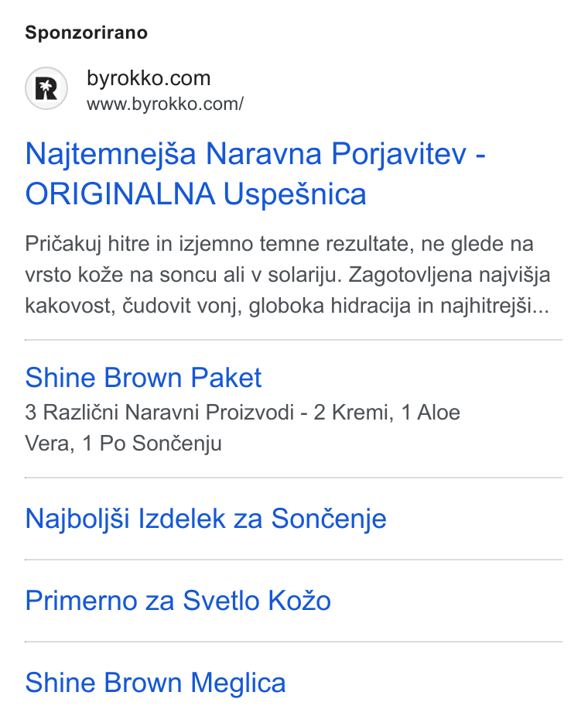Click the Vera, 1 Po Sončenju text
The height and width of the screenshot is (723, 588).
124,444
